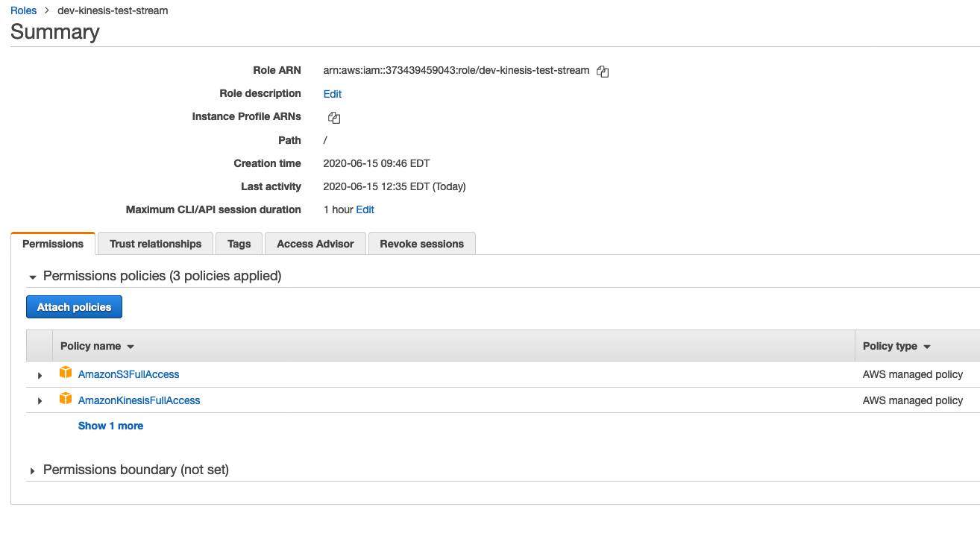Click the AmazonKinesisFullAccess managed policy cube icon
Viewport: 980px width, 539px height.
point(66,400)
